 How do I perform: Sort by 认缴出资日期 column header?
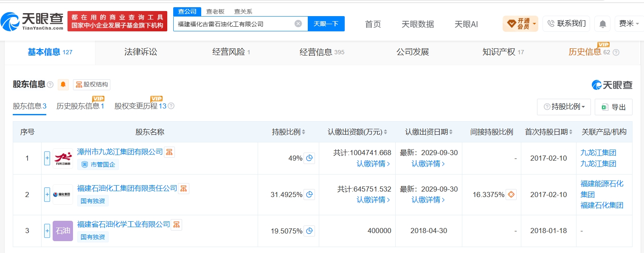point(429,132)
